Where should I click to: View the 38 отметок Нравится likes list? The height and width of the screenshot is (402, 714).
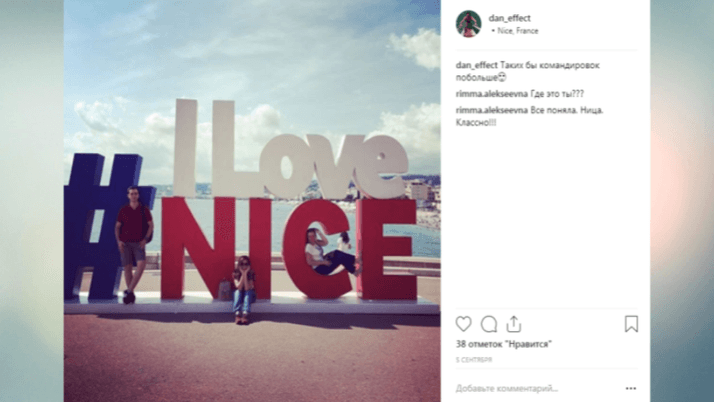[x=504, y=344]
